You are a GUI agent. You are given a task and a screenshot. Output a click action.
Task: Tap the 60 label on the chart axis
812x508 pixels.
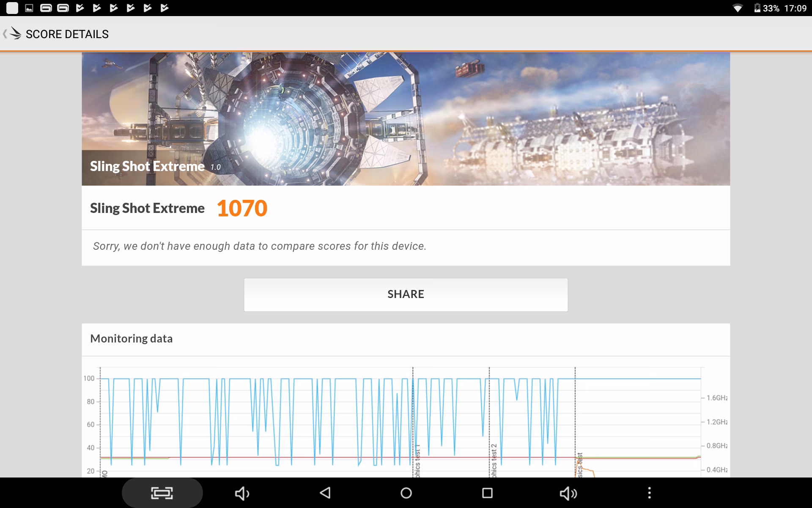[x=91, y=425]
